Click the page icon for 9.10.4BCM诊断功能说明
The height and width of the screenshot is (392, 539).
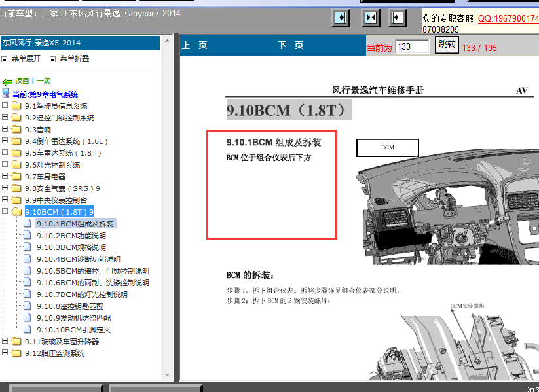point(28,258)
